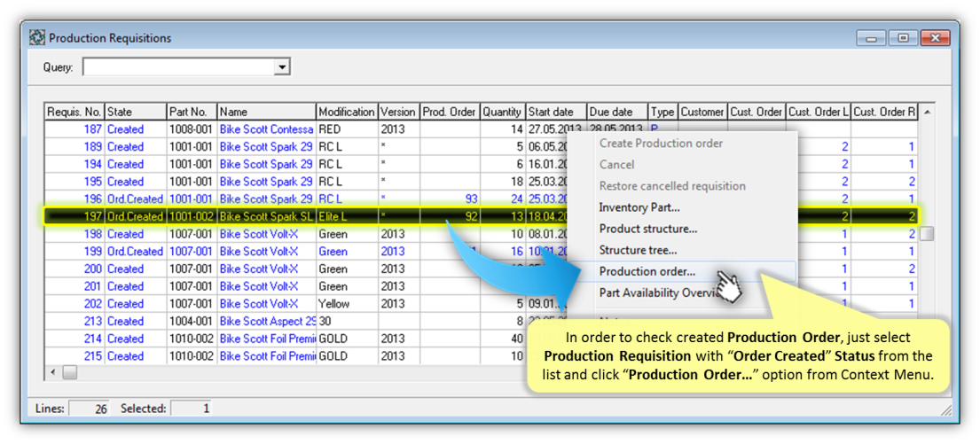Click the Part No. column header
The width and height of the screenshot is (980, 444).
tap(192, 112)
